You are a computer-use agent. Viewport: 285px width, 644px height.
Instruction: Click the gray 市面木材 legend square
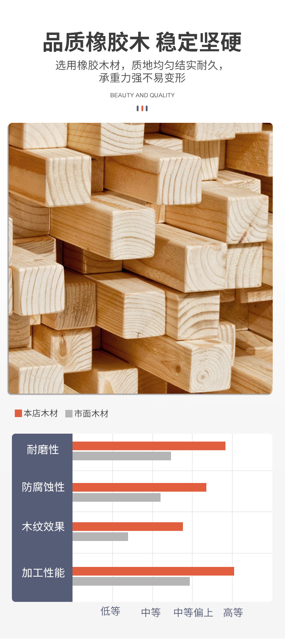69,413
